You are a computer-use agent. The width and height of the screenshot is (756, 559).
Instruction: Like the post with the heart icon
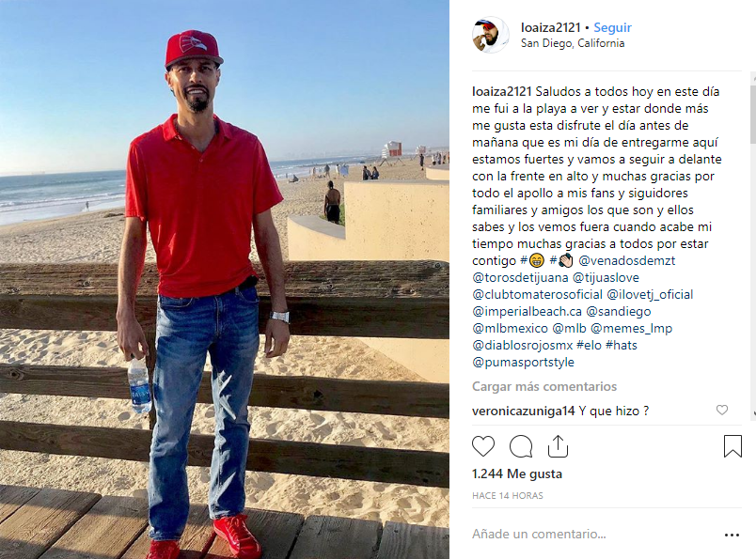pos(483,446)
